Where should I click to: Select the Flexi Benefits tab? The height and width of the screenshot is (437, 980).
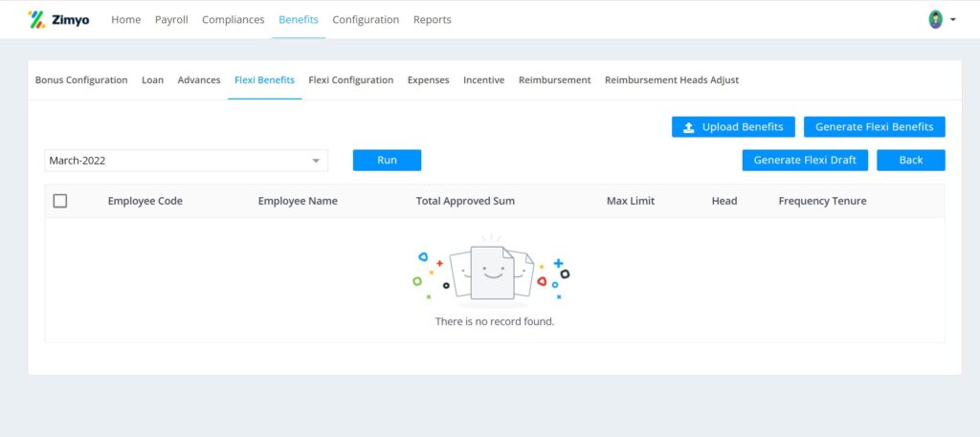pos(264,80)
